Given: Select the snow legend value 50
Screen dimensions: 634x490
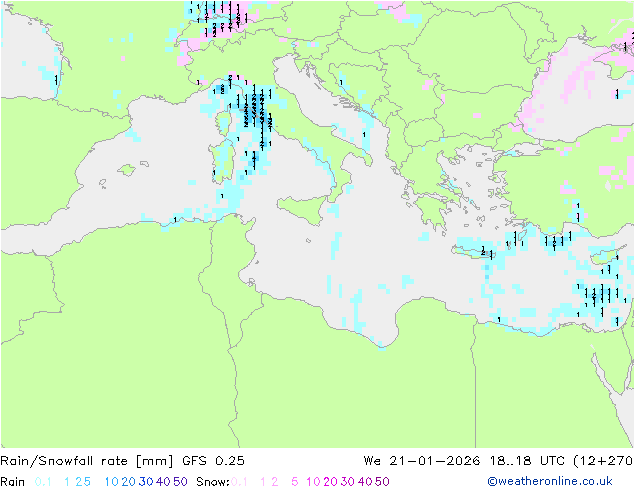Looking at the screenshot, I should tap(383, 482).
